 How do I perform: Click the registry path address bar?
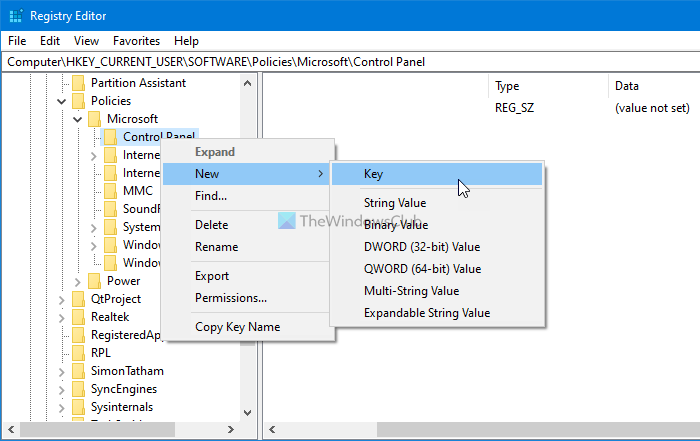[x=350, y=61]
